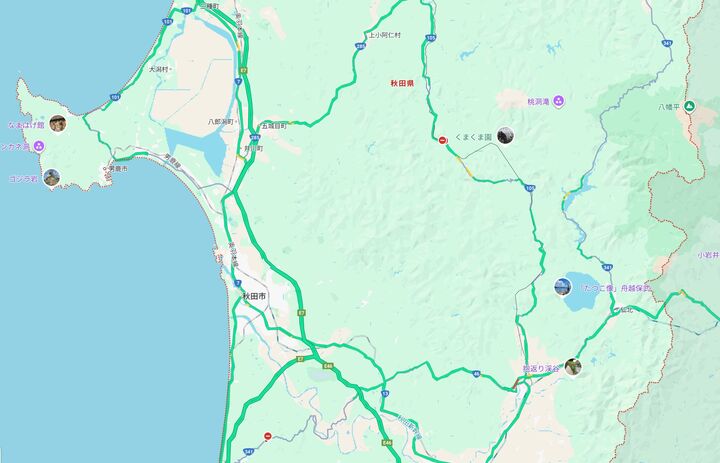Screen dimensions: 720x463
Task: Click the green 八幡平 mountain icon
Action: point(689,107)
